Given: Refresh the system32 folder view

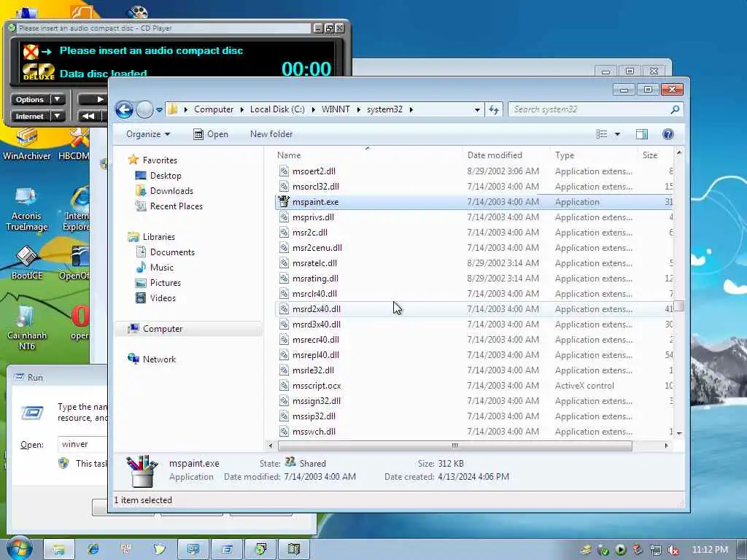Looking at the screenshot, I should (494, 109).
